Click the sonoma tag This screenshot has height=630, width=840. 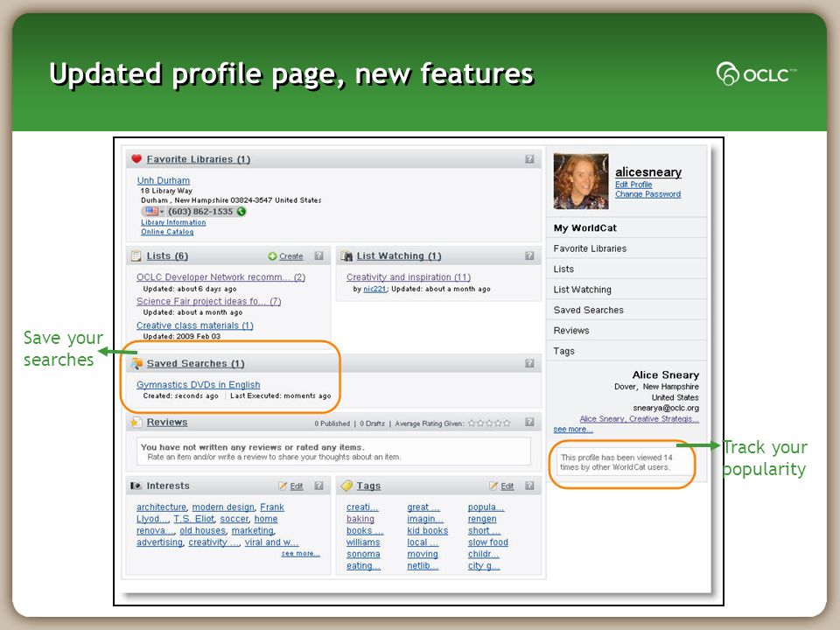[363, 554]
